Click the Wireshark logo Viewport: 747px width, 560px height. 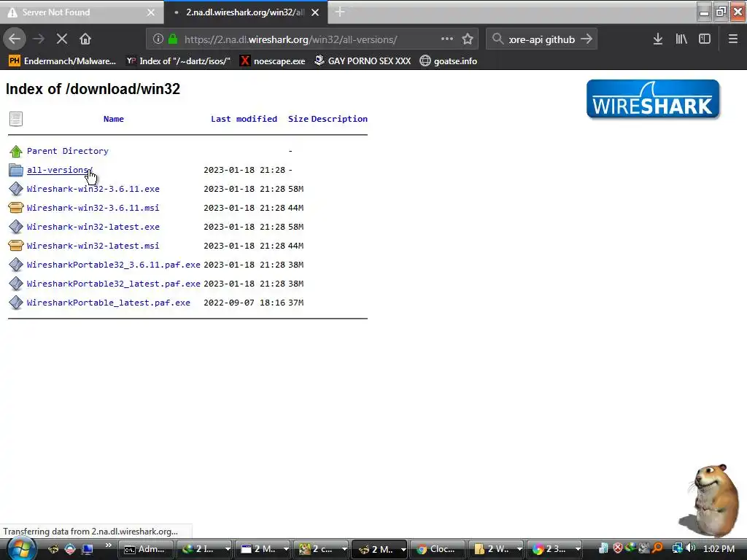click(x=653, y=99)
